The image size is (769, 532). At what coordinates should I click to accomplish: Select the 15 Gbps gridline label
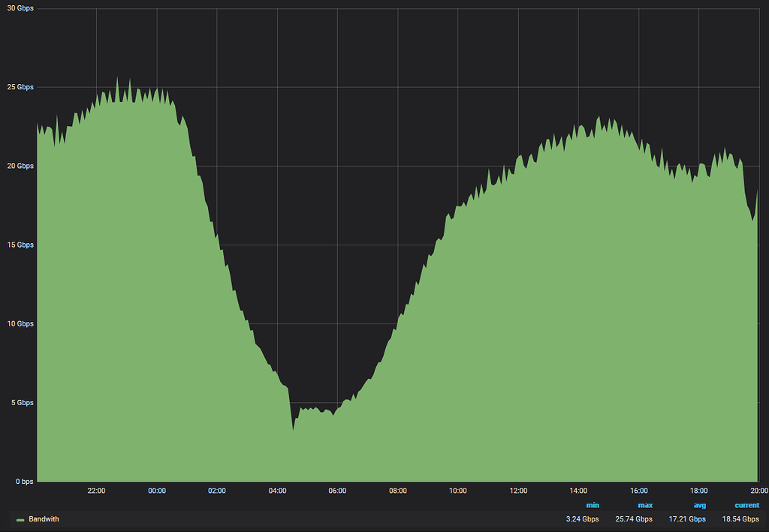coord(20,245)
